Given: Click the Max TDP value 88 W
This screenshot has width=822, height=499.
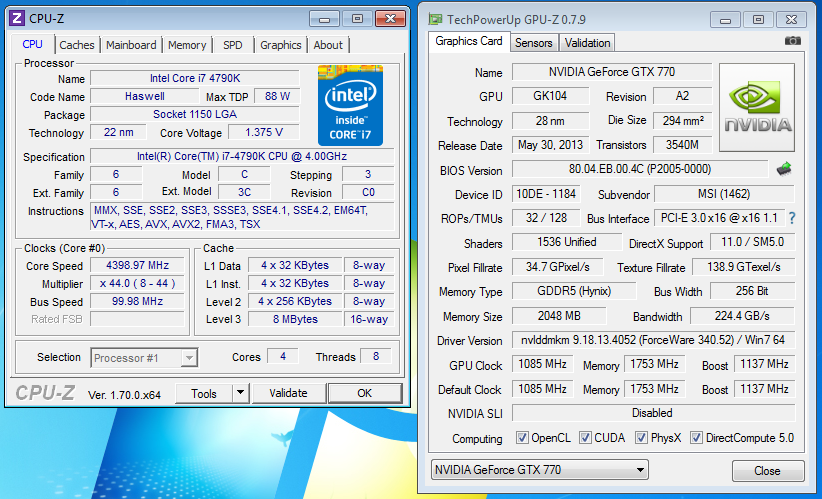Looking at the screenshot, I should [x=277, y=96].
